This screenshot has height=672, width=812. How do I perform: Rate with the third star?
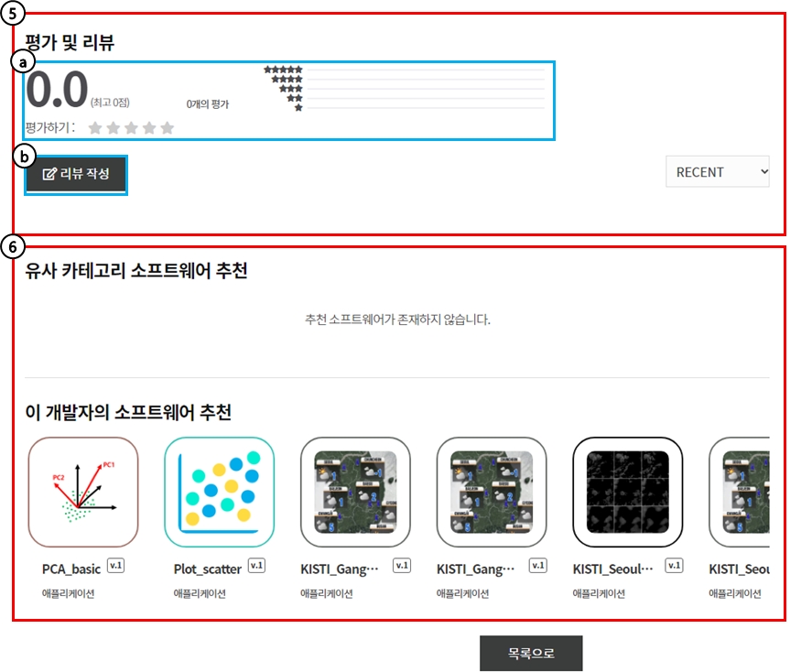131,128
